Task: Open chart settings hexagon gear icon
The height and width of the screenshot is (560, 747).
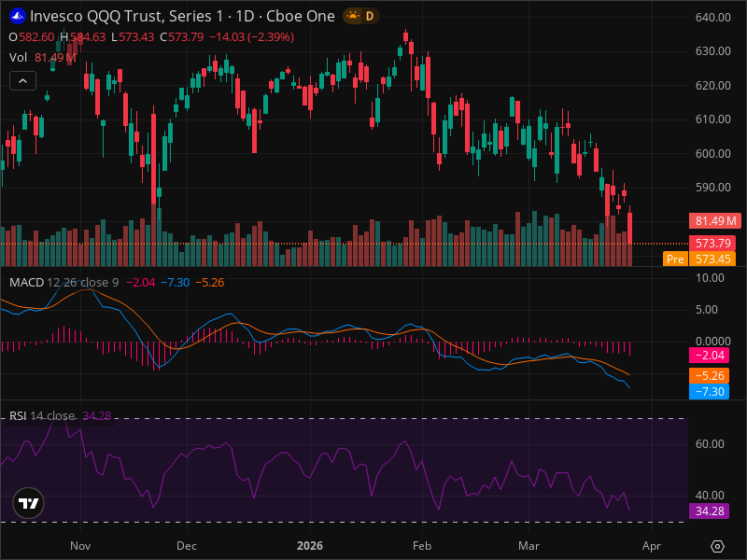Action: point(717,546)
